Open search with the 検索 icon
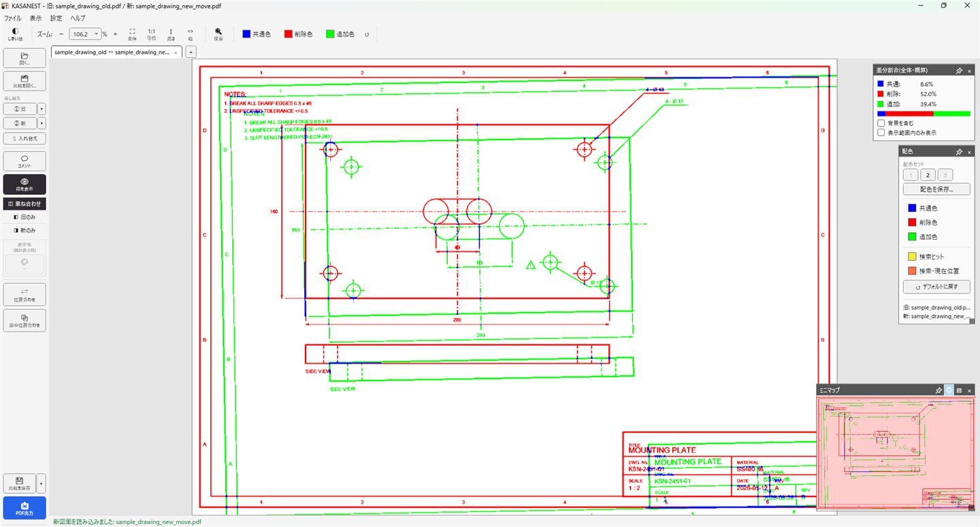Screen dimensions: 980x527 click(x=218, y=34)
